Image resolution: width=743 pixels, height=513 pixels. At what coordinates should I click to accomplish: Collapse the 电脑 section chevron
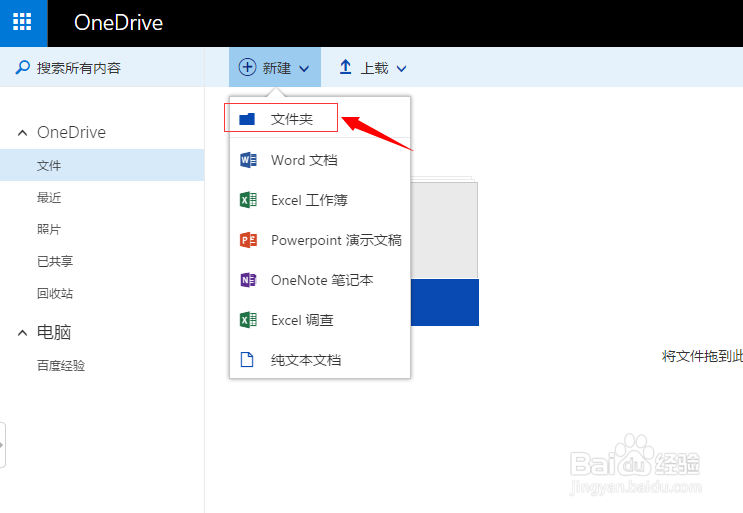(x=22, y=333)
